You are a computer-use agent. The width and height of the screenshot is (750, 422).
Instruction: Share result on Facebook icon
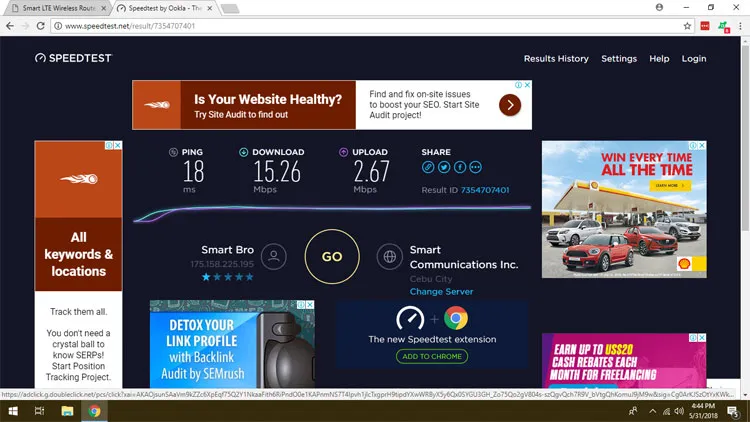(x=460, y=167)
